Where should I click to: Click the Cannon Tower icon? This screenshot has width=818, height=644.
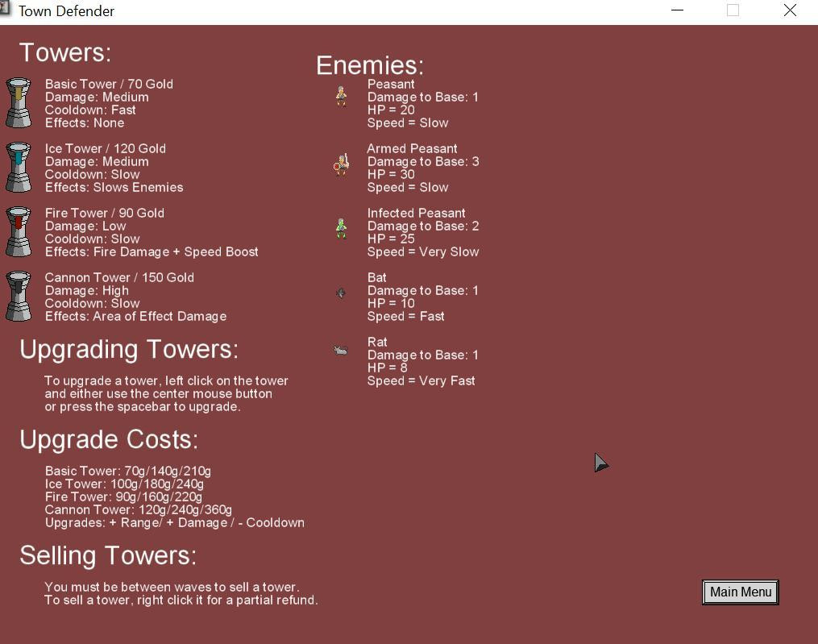coord(19,296)
